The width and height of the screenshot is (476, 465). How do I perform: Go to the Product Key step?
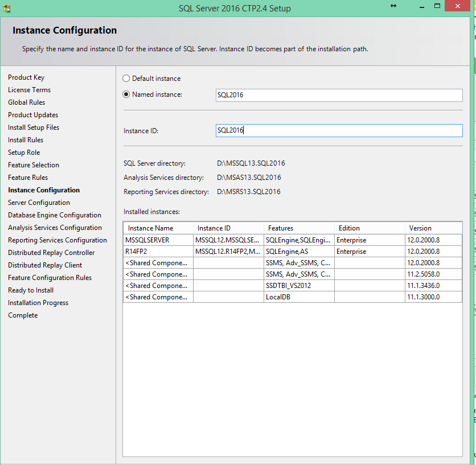tap(26, 77)
